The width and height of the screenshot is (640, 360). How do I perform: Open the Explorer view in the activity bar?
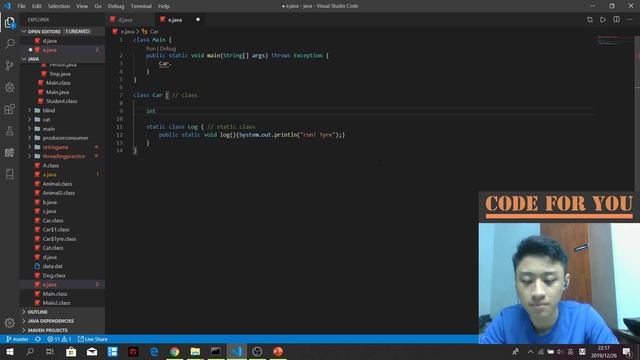(x=9, y=22)
